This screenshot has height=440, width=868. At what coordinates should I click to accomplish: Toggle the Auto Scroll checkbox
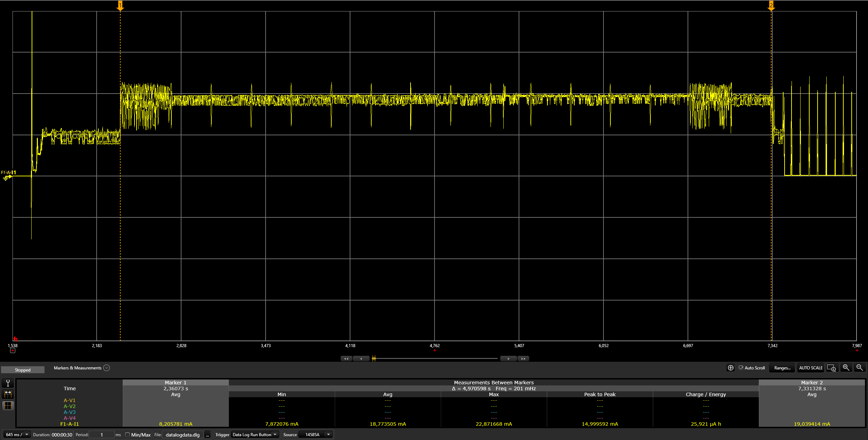coord(741,368)
